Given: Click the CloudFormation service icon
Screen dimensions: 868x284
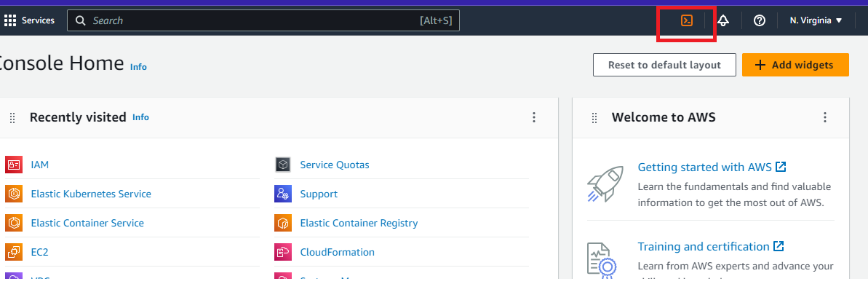Looking at the screenshot, I should 283,252.
